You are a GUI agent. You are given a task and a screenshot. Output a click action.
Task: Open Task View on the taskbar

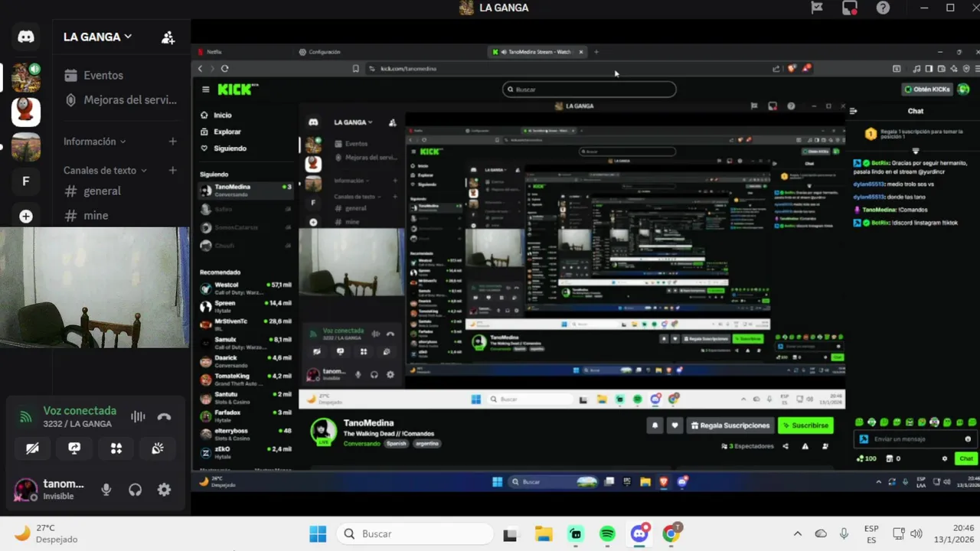(x=511, y=533)
